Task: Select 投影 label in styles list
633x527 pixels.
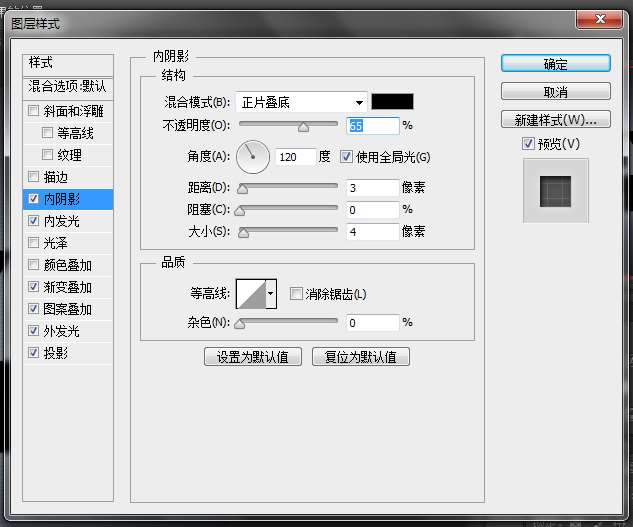Action: point(55,353)
